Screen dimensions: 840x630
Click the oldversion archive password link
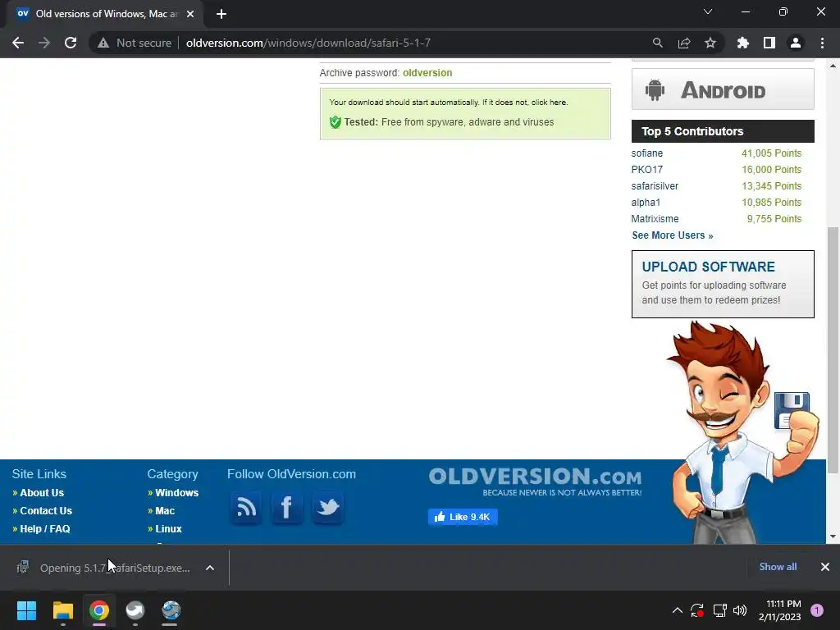click(x=427, y=73)
